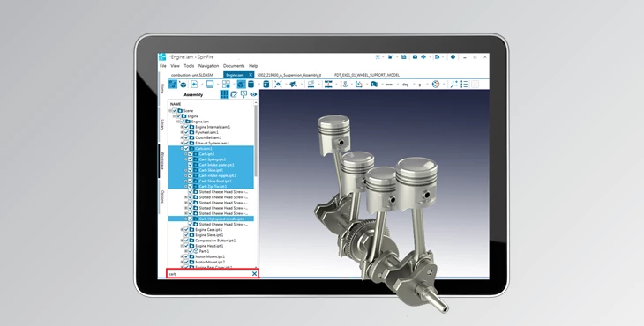Toggle the eye visibility icon in Assembly panel

pyautogui.click(x=253, y=94)
